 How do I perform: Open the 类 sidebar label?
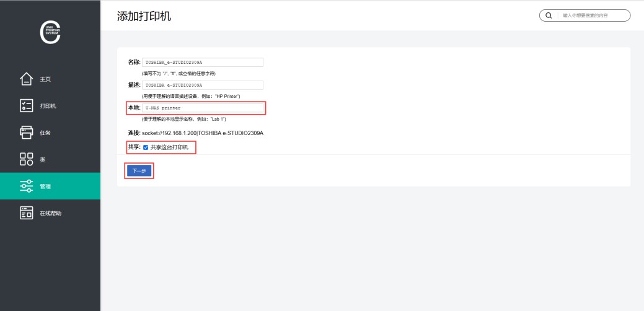coord(43,159)
